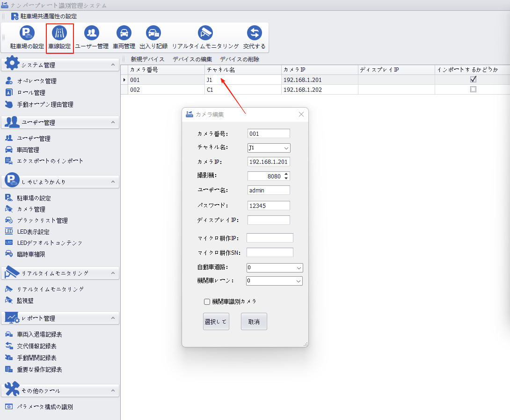Click the パスワード input field

[x=269, y=206]
